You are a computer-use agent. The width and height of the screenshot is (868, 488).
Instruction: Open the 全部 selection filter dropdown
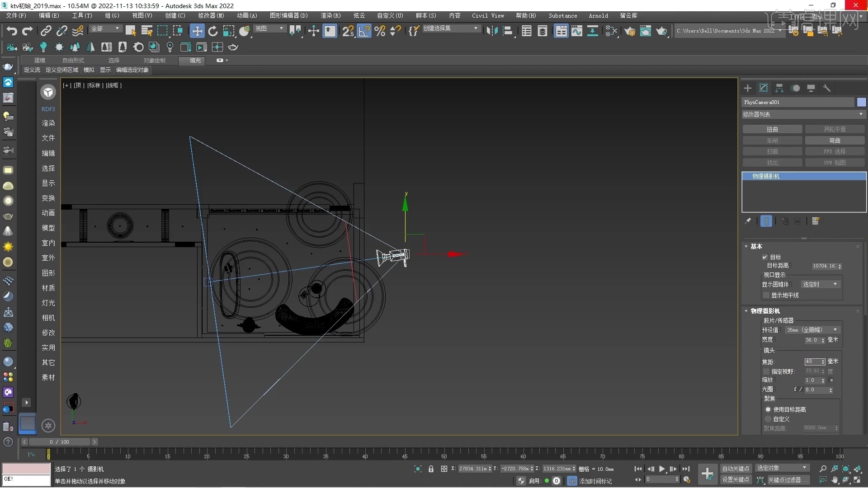point(105,29)
